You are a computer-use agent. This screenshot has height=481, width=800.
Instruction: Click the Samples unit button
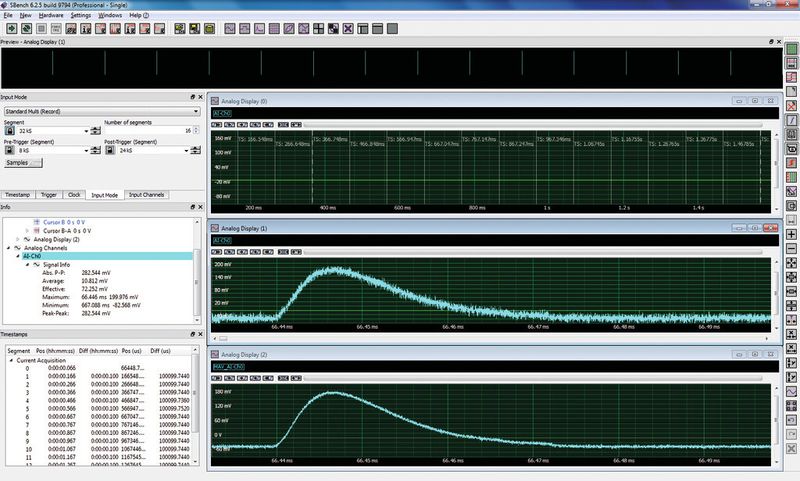point(21,162)
